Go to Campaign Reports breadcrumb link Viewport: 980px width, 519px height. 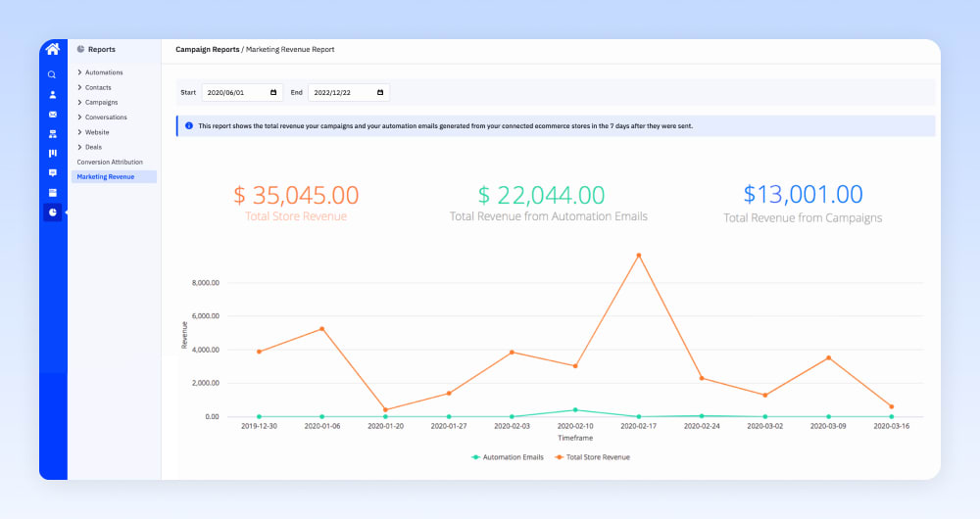tap(208, 49)
